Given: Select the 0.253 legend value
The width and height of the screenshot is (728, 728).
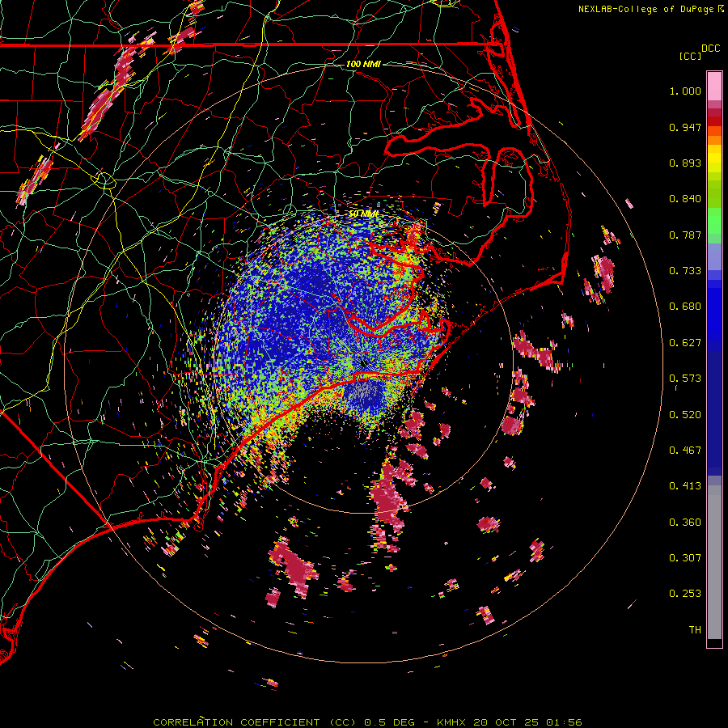Looking at the screenshot, I should 685,594.
